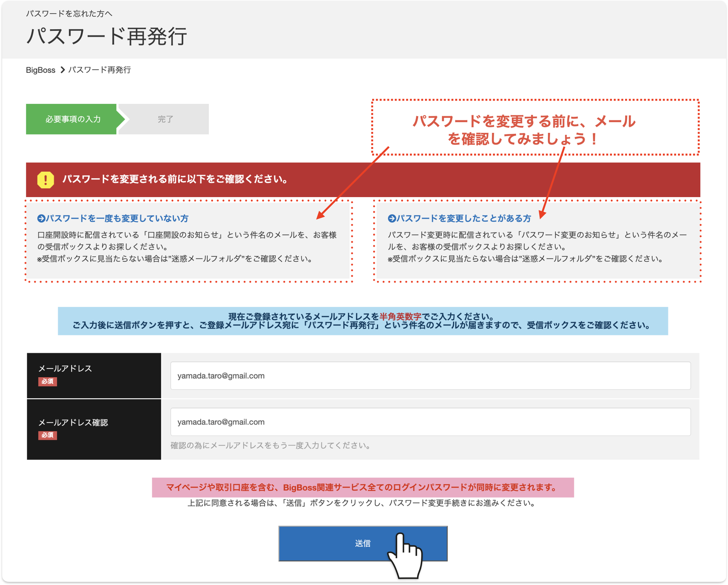
Task: Click the 上記に同意される場合は consent text
Action: pyautogui.click(x=362, y=503)
